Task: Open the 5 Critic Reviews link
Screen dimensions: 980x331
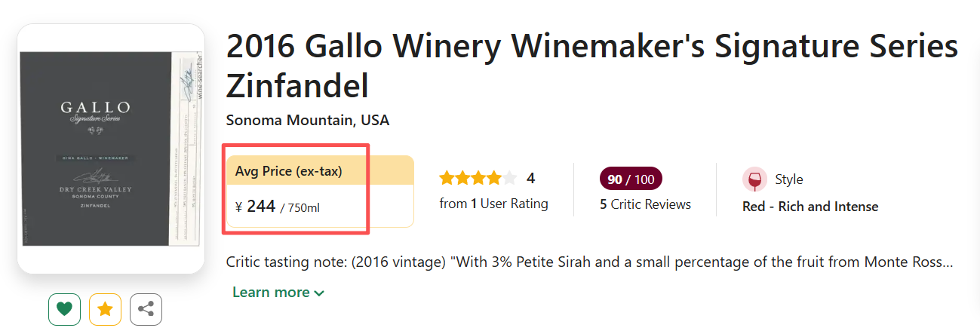Action: 645,204
